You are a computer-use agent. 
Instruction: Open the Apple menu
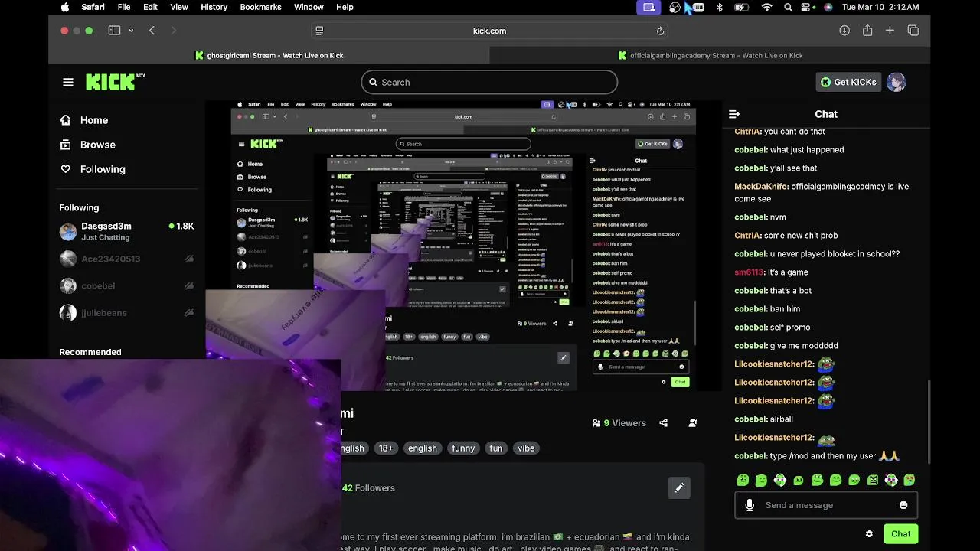65,7
